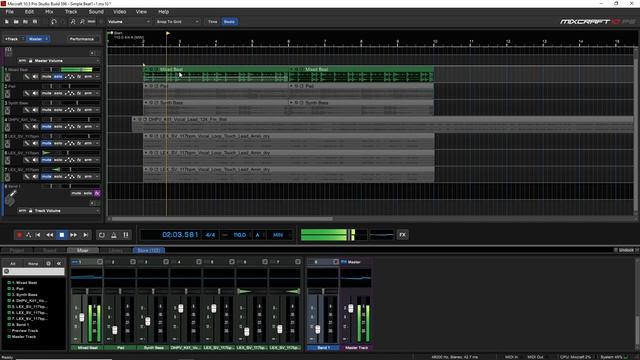The width and height of the screenshot is (640, 360).
Task: Switch the timeline to Time mode
Action: [213, 22]
